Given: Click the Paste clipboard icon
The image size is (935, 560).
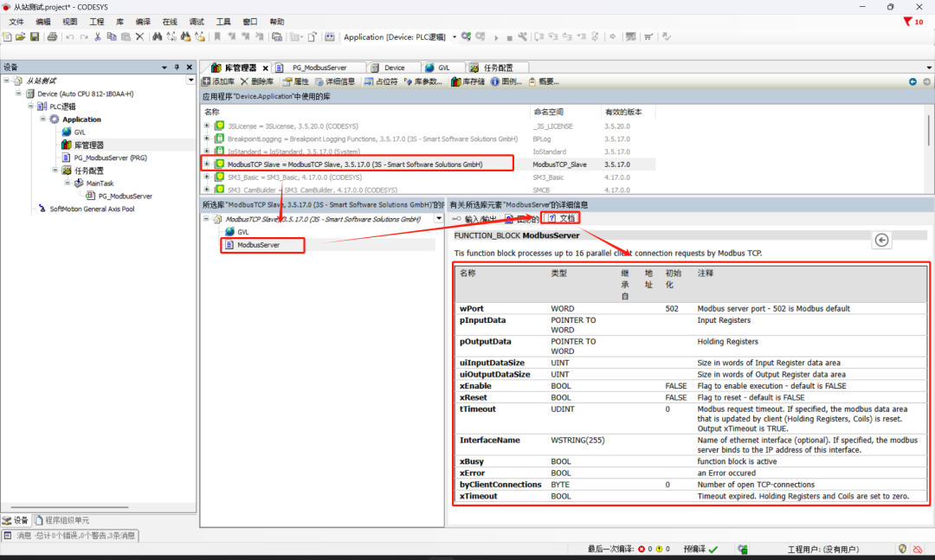Looking at the screenshot, I should (126, 37).
